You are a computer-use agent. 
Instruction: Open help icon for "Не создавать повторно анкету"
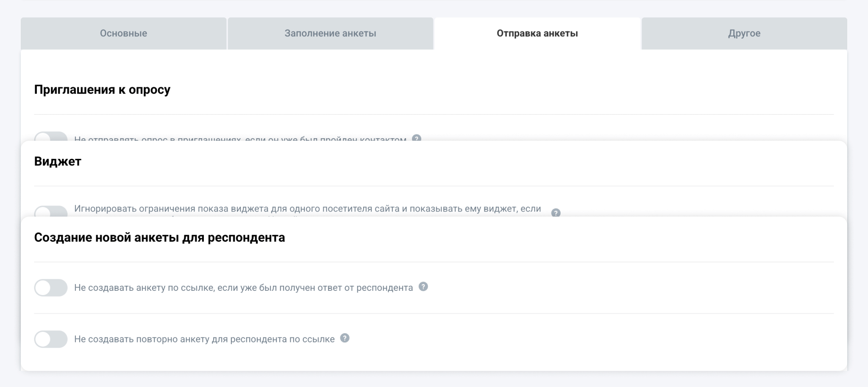[345, 338]
